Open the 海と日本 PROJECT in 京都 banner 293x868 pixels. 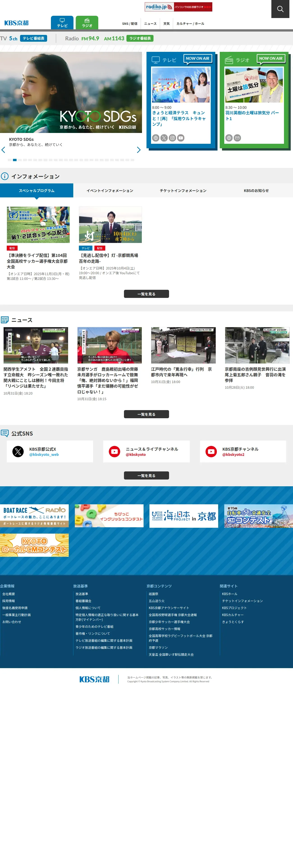184,516
